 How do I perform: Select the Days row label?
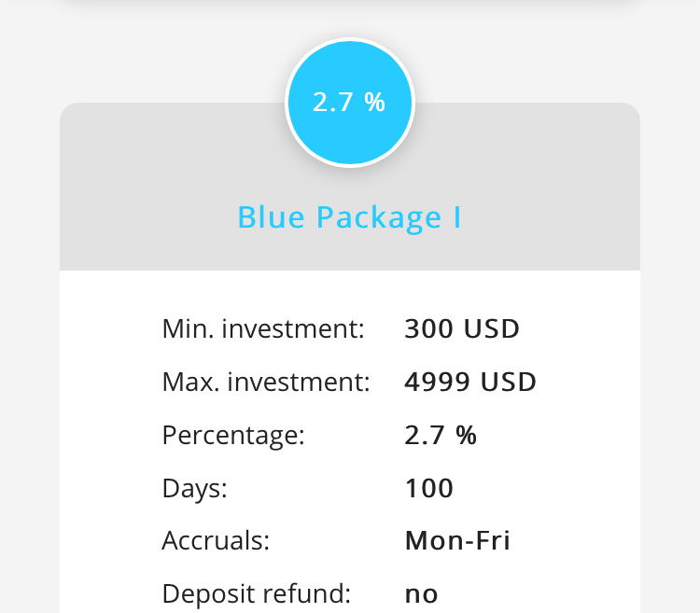pos(194,488)
